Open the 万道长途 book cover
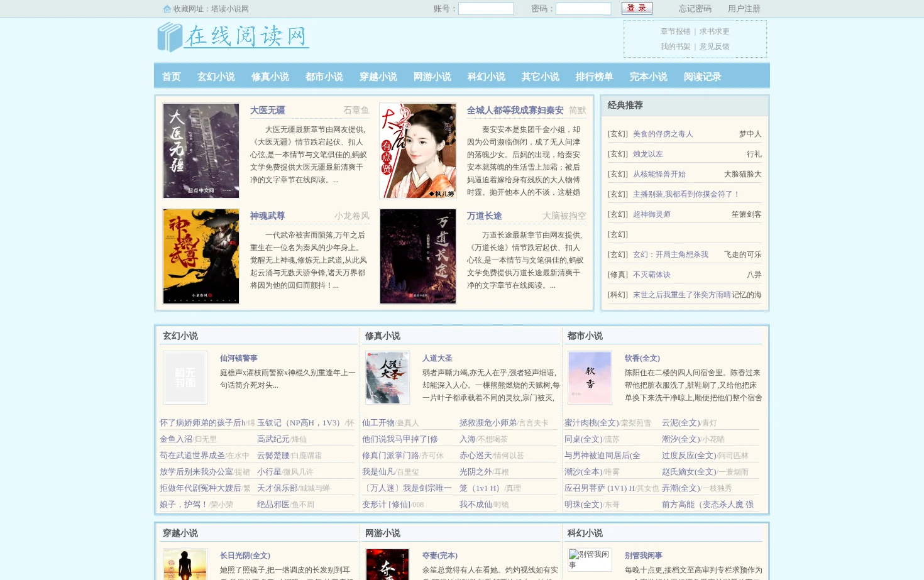The height and width of the screenshot is (580, 924). [418, 256]
